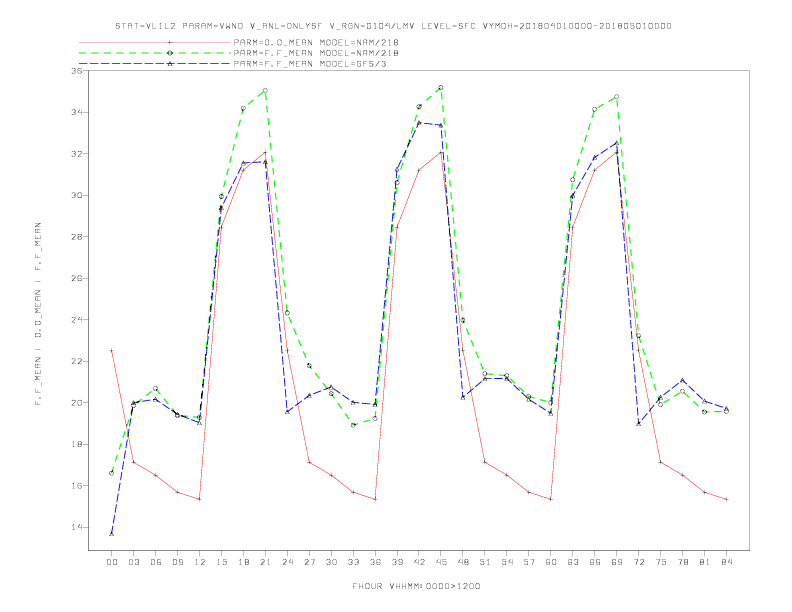Click the x-axis hour label 27
The width and height of the screenshot is (792, 612).
click(309, 562)
